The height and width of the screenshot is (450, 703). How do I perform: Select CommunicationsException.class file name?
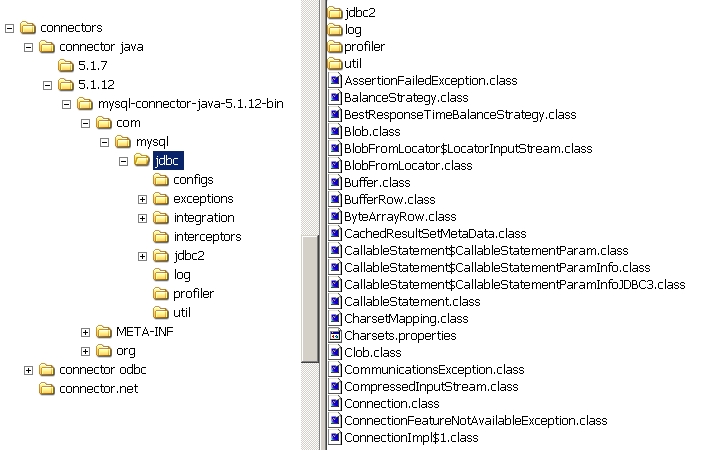pos(434,370)
